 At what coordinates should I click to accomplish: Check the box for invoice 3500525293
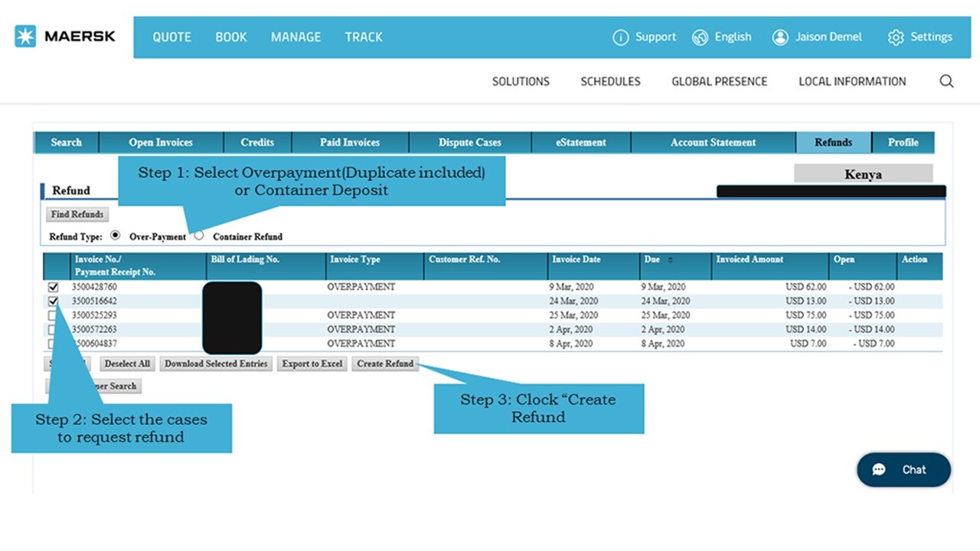pos(53,315)
